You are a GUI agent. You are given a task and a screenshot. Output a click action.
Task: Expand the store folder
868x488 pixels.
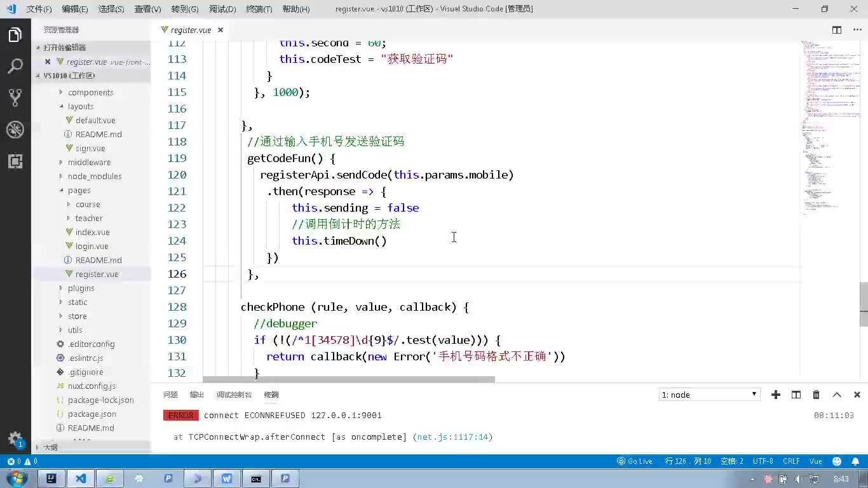tap(92, 316)
